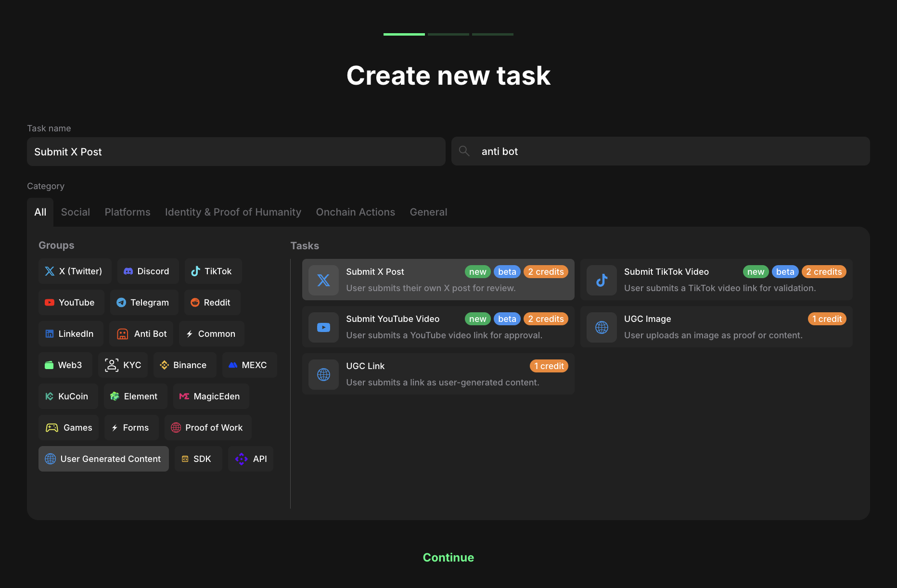Choose the Submit YouTube Video task title
The height and width of the screenshot is (588, 897).
point(393,319)
